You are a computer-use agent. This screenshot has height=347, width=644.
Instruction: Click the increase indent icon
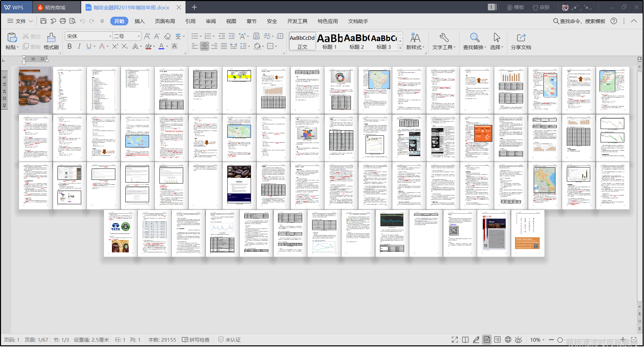coord(232,36)
